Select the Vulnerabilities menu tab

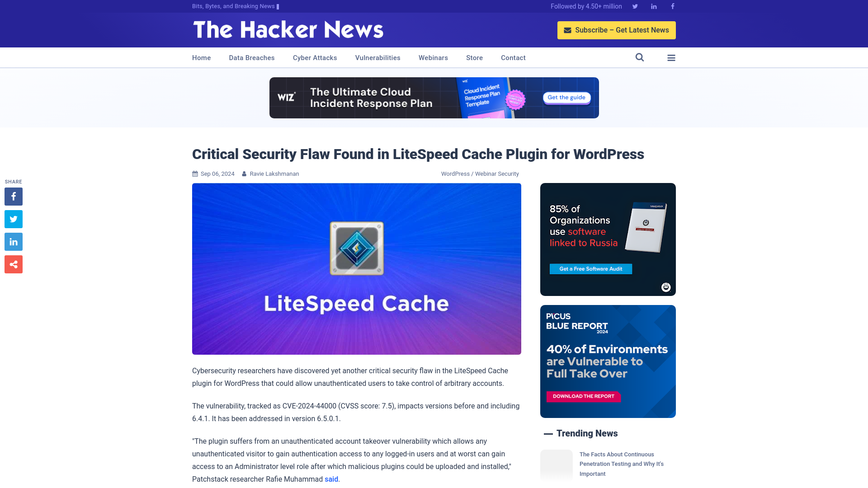(x=377, y=58)
